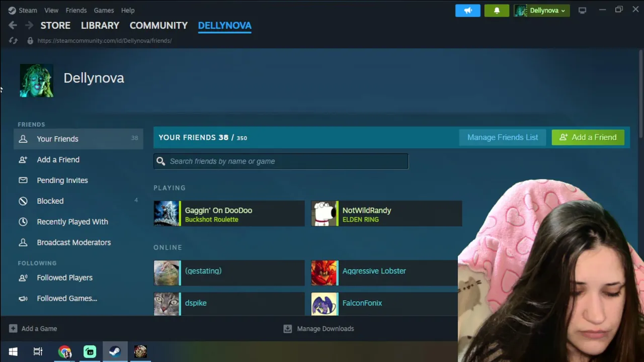The image size is (644, 362).
Task: Go forward with the forward arrow
Action: 29,25
